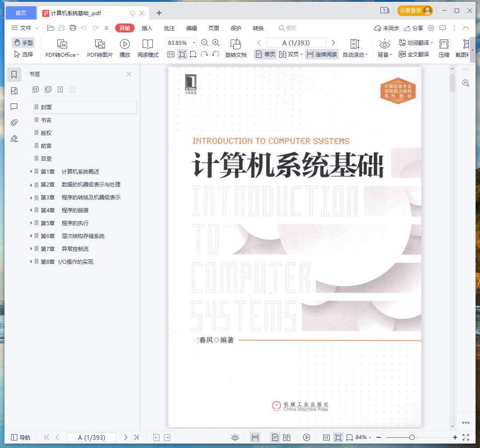Rotate page counterclockwise in toolbar
The image size is (480, 448).
click(x=216, y=55)
